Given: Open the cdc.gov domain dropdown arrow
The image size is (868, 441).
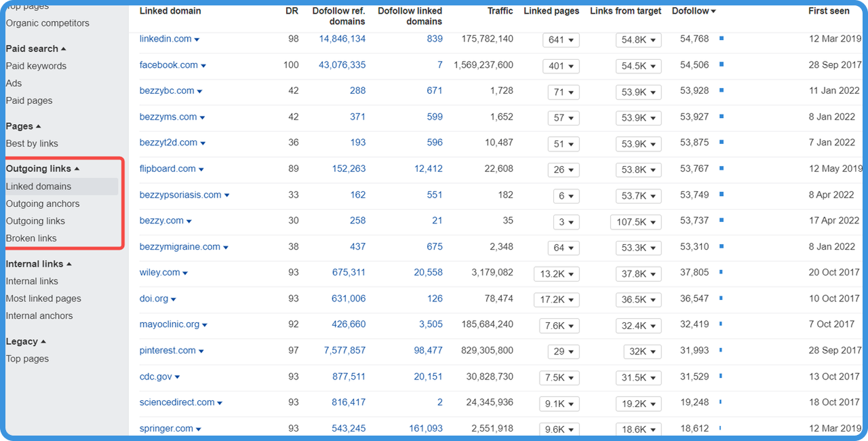Looking at the screenshot, I should tap(177, 378).
